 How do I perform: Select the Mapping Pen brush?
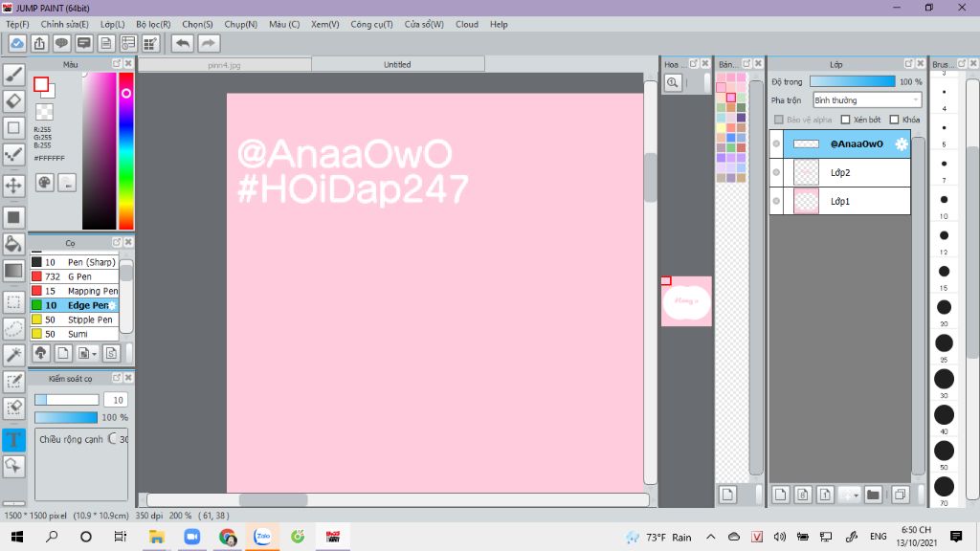tap(75, 291)
